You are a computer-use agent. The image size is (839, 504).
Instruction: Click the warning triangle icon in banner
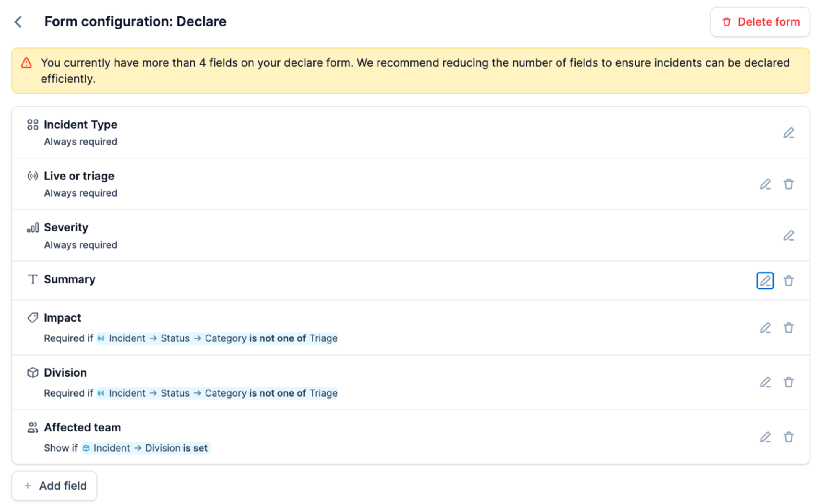click(x=26, y=63)
